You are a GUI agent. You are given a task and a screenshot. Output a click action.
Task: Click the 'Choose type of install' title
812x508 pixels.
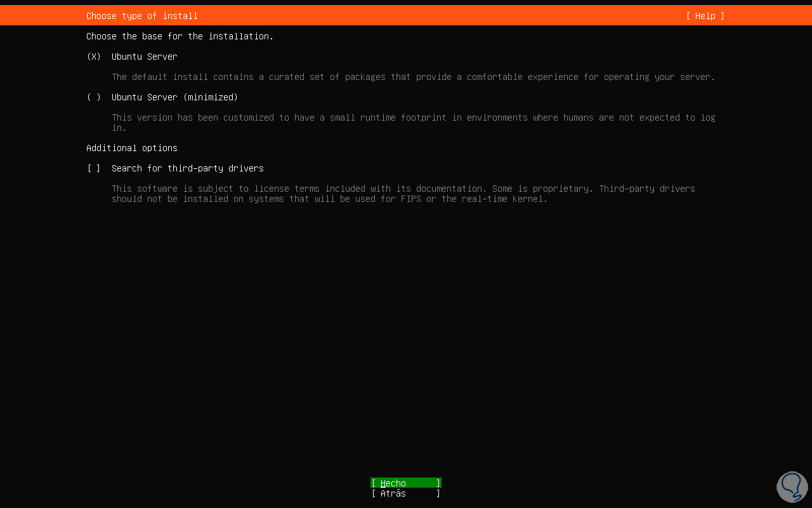(x=142, y=16)
